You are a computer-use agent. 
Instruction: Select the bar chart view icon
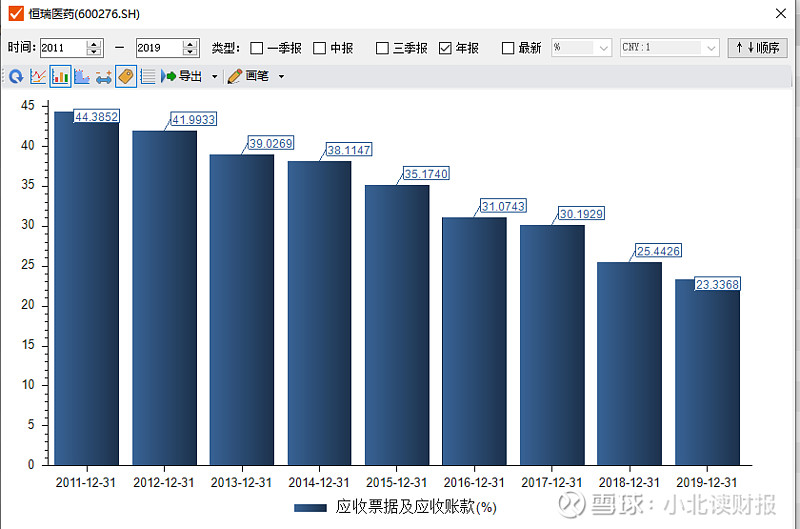coord(60,77)
